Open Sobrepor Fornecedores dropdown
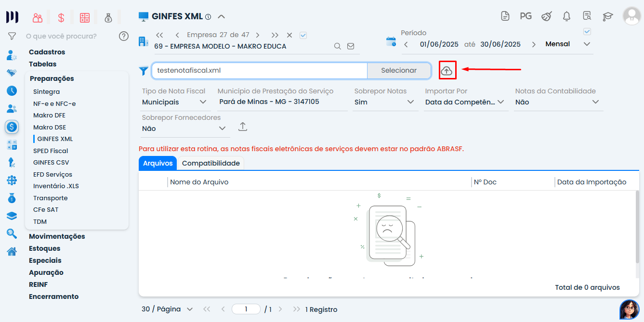Viewport: 644px width, 322px height. coord(184,129)
